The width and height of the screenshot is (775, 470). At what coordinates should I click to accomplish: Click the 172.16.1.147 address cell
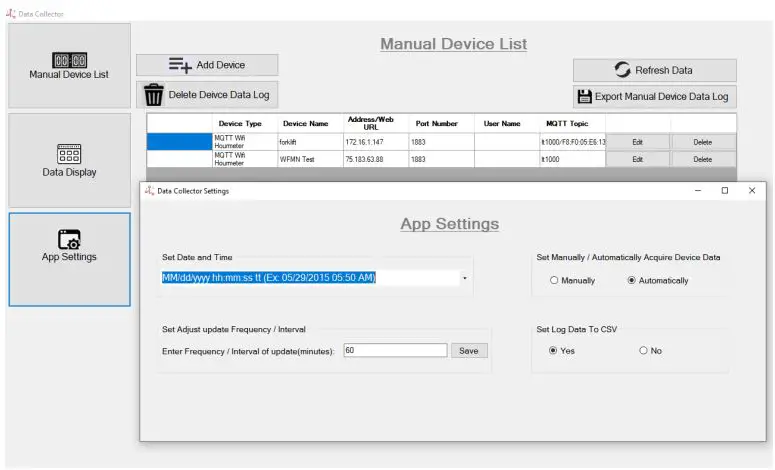[x=376, y=142]
